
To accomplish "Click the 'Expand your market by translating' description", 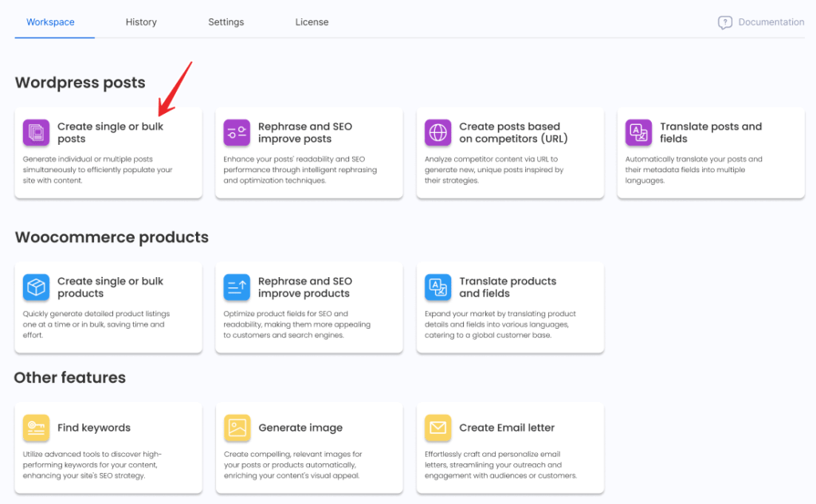I will (500, 324).
